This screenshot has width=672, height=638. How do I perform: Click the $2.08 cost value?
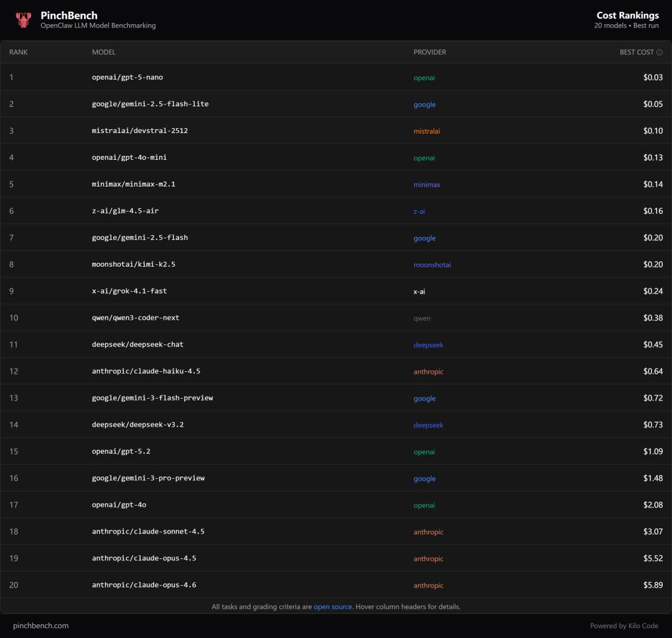click(x=653, y=505)
